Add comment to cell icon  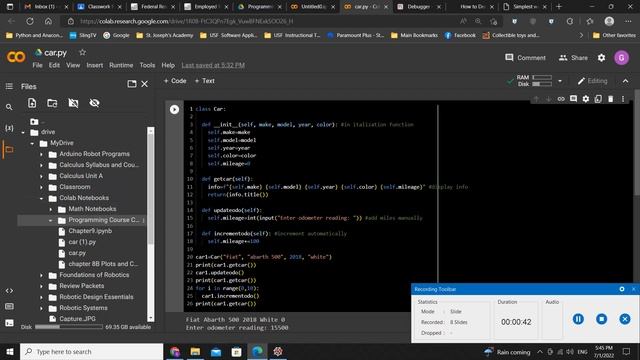573,99
